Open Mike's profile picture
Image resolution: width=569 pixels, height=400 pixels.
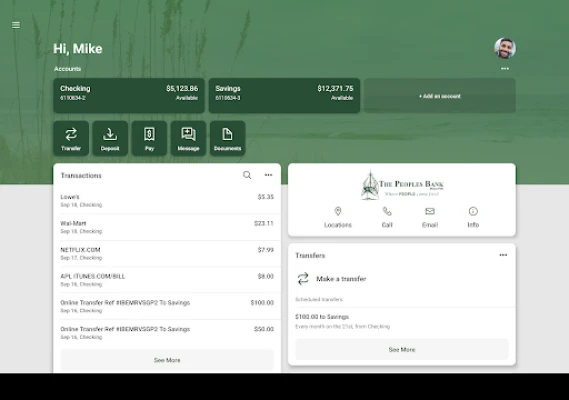point(505,48)
